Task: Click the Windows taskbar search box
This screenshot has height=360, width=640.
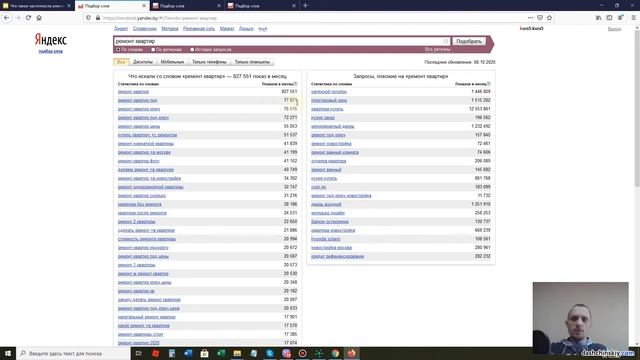Action: (73, 353)
